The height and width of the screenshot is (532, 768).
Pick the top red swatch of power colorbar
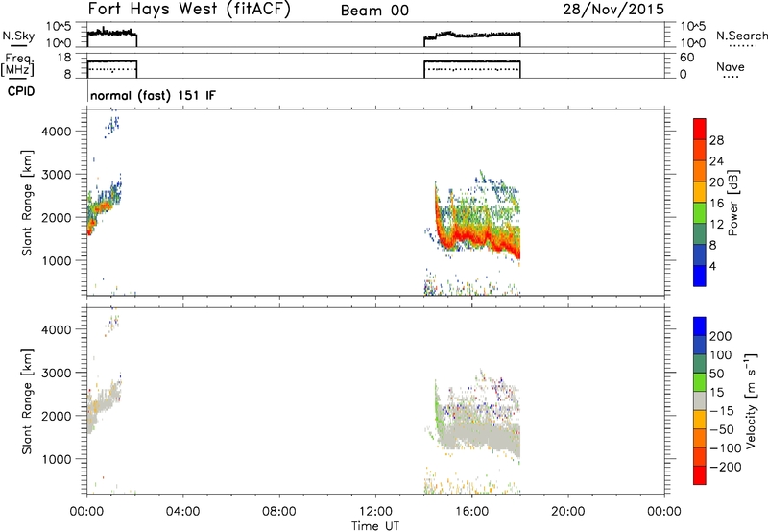pyautogui.click(x=700, y=129)
